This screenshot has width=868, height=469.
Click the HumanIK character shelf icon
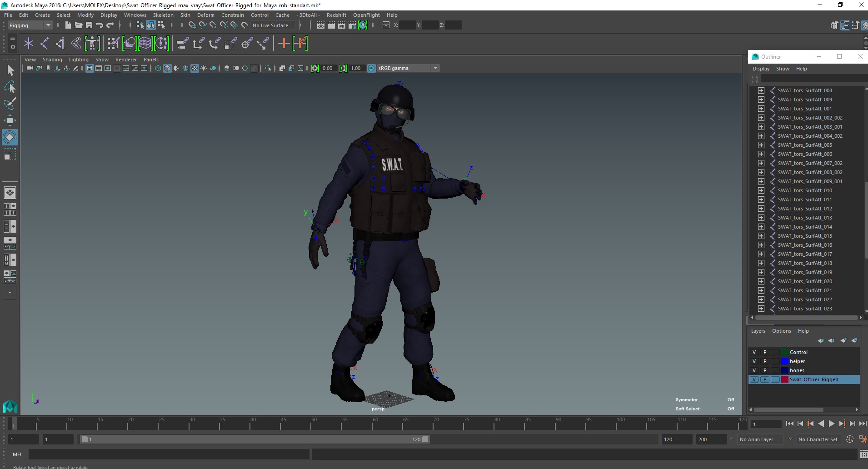[92, 44]
